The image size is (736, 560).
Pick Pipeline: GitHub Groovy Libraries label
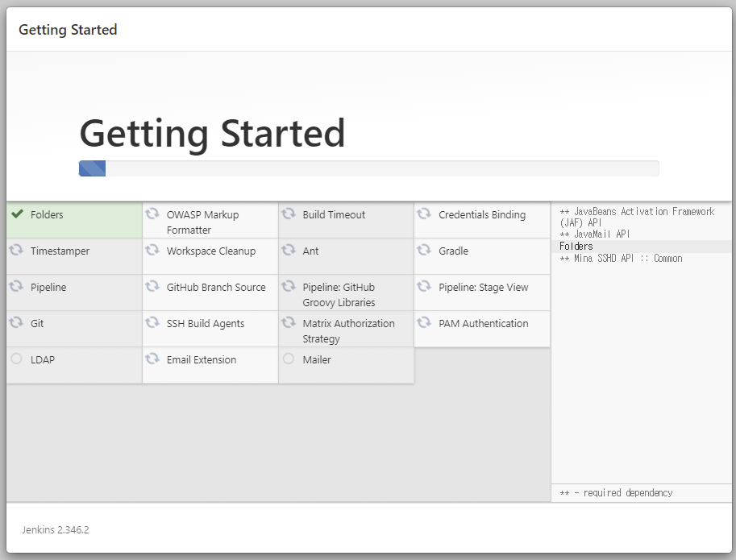point(339,295)
